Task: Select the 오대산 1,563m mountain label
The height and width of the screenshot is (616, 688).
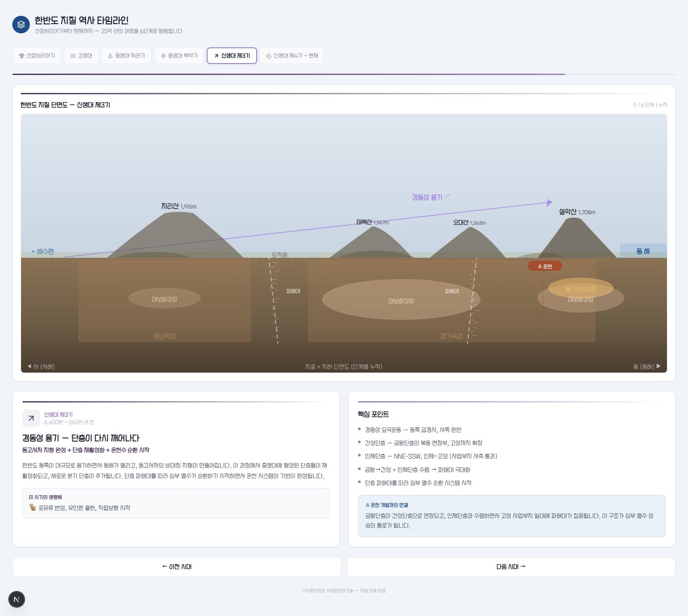Action: click(x=469, y=223)
